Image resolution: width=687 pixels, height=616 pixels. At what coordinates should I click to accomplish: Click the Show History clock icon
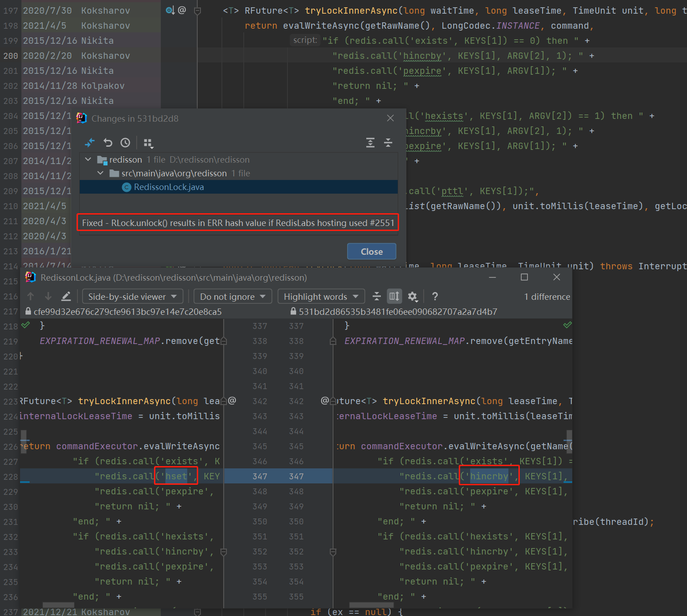[125, 143]
